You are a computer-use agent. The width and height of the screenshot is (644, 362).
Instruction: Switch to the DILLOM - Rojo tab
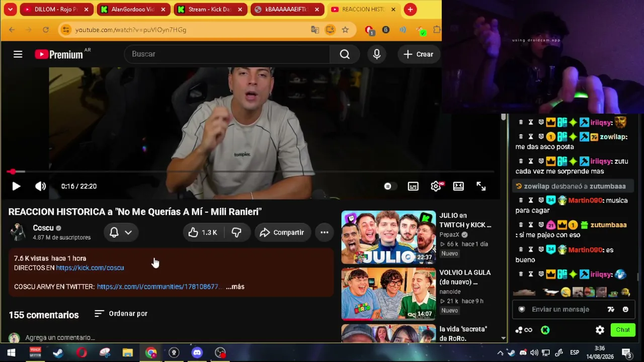tap(56, 10)
